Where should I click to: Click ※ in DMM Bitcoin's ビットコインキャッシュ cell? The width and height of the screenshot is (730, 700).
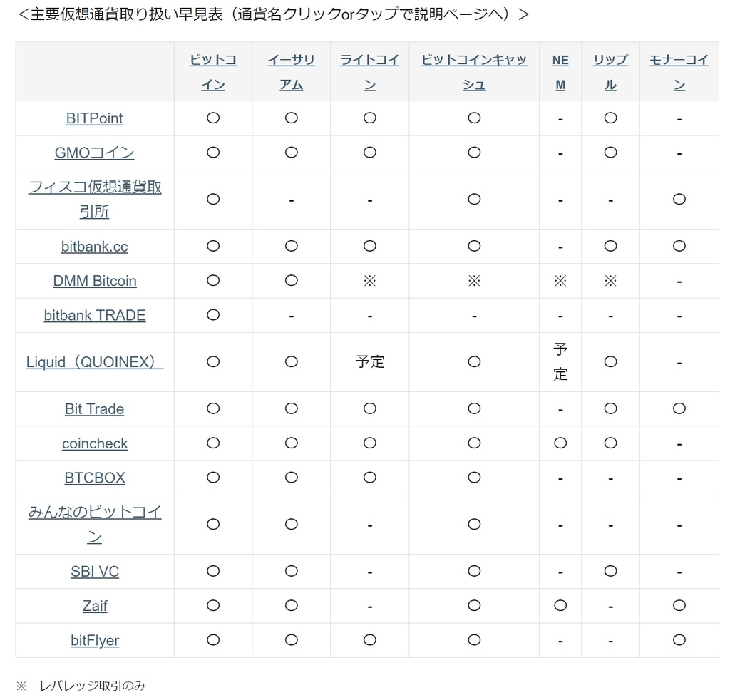pyautogui.click(x=474, y=281)
